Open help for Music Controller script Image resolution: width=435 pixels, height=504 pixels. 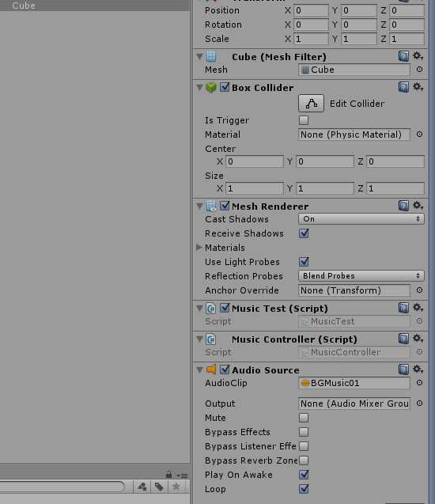[403, 339]
